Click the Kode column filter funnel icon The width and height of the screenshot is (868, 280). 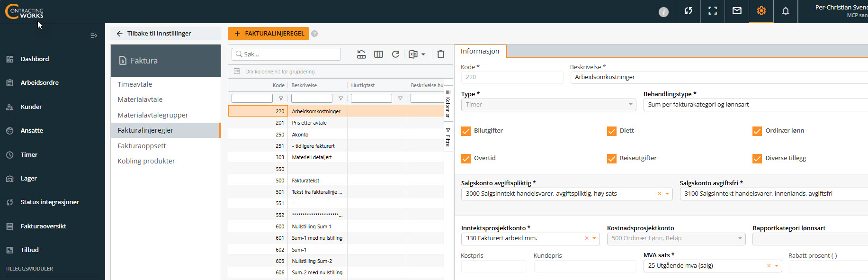(281, 99)
